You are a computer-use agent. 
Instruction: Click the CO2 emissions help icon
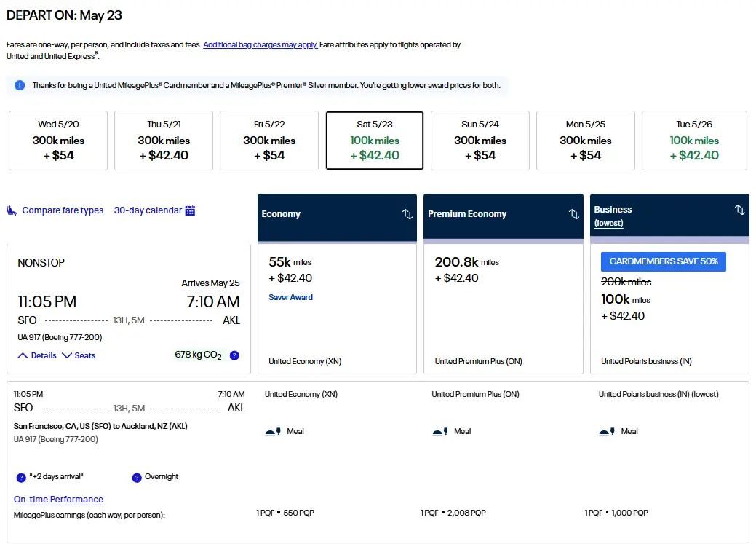[x=234, y=355]
